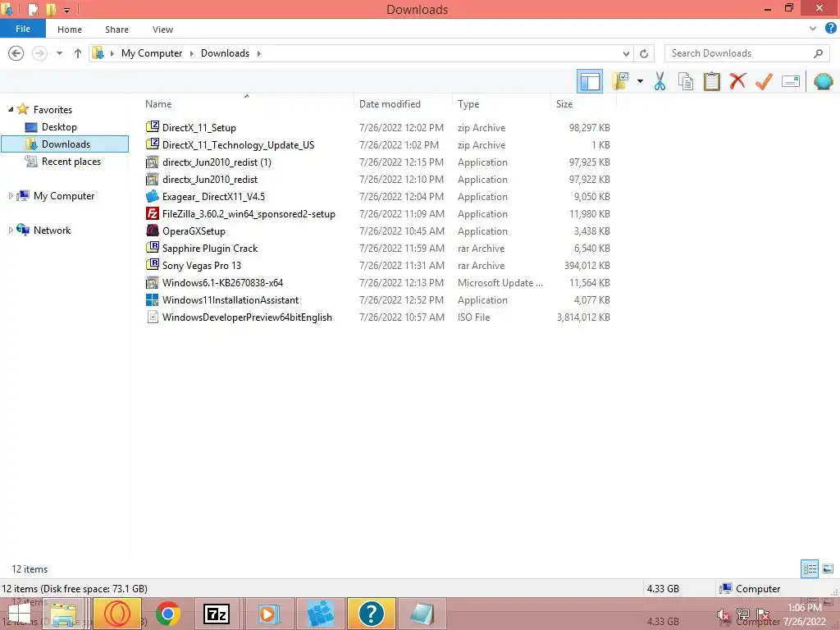Switch to the View ribbon tab

coord(163,30)
